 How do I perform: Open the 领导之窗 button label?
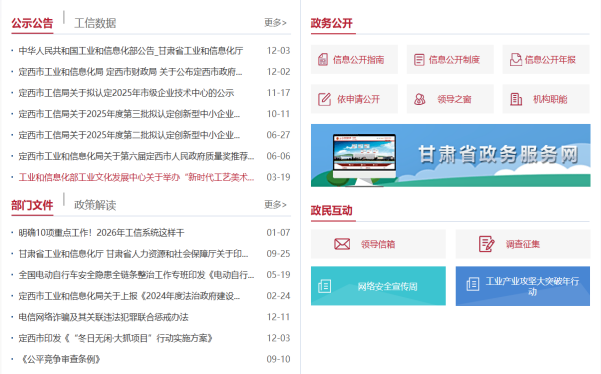pyautogui.click(x=454, y=100)
